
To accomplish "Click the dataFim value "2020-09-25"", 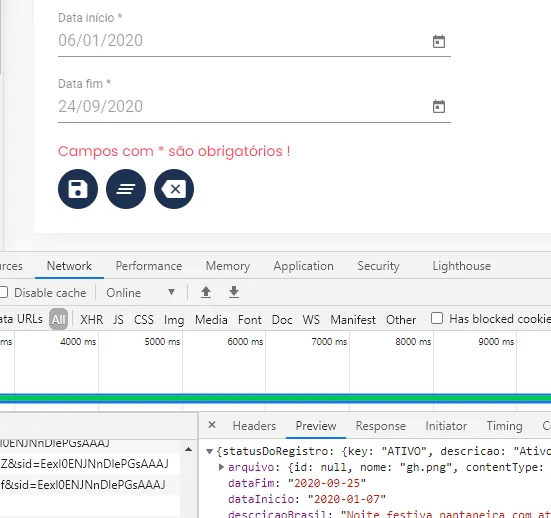I will point(327,483).
